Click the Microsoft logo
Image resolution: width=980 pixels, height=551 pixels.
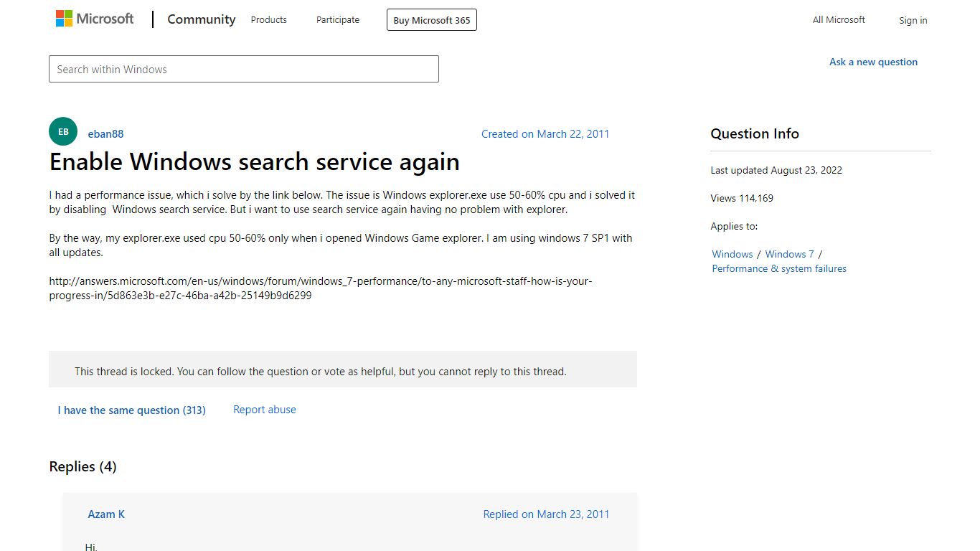point(95,19)
